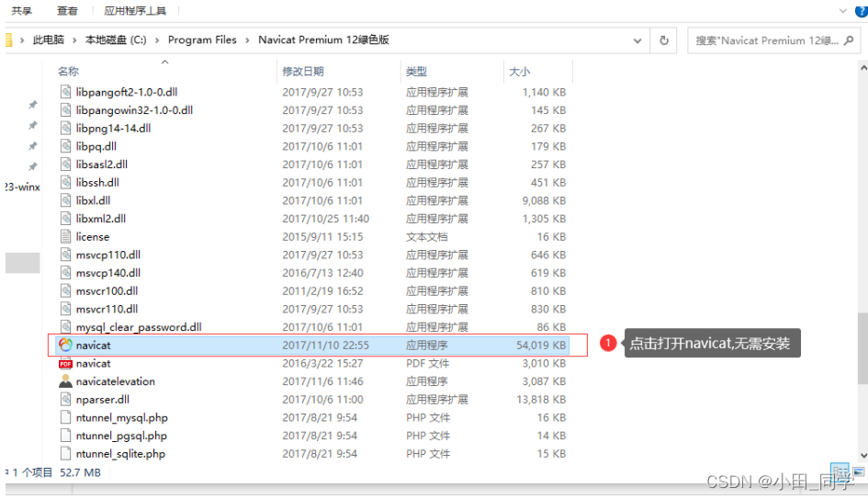Click the libpangoft2-1.0-0.dll file icon
Viewport: 868px width, 499px height.
point(66,92)
